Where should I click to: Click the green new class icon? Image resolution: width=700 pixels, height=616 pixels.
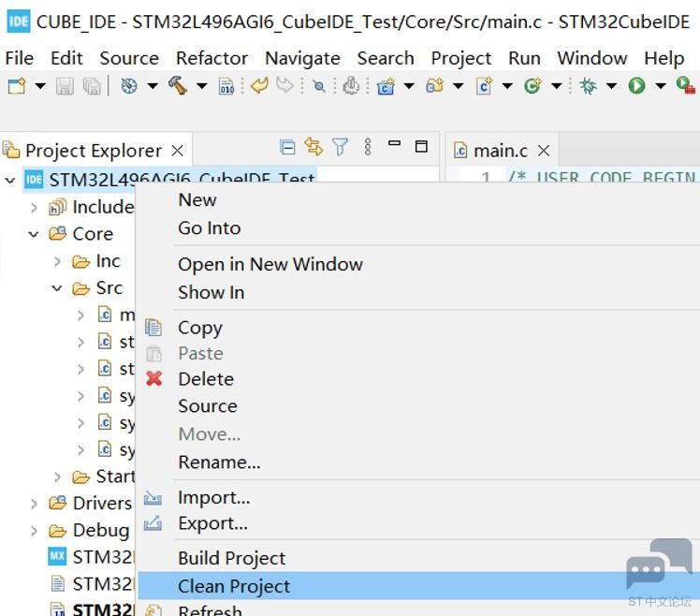click(x=532, y=85)
